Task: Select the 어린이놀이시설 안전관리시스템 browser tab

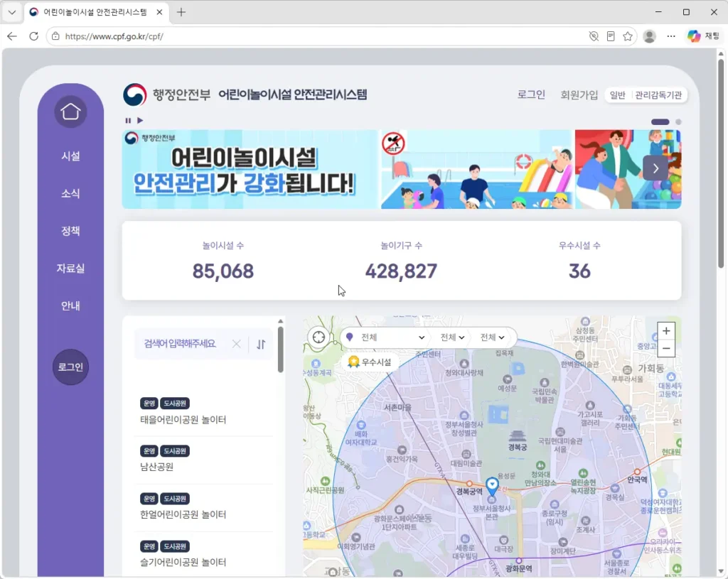Action: 95,12
